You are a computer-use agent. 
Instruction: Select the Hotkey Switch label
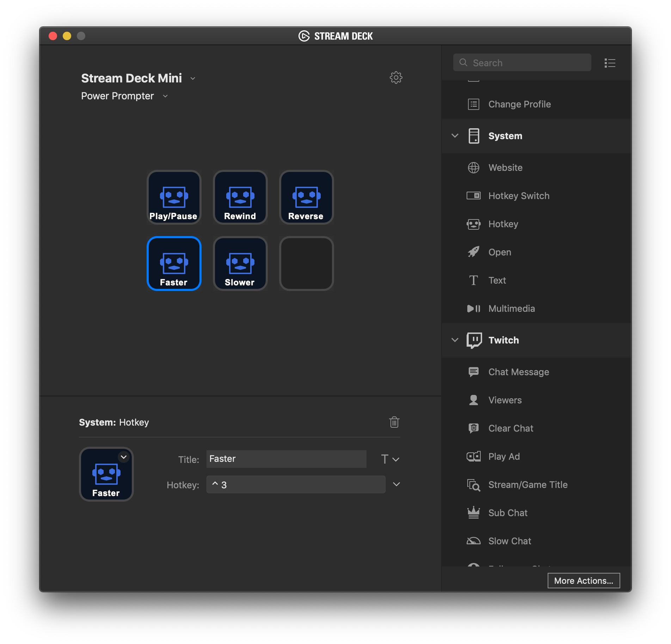519,196
